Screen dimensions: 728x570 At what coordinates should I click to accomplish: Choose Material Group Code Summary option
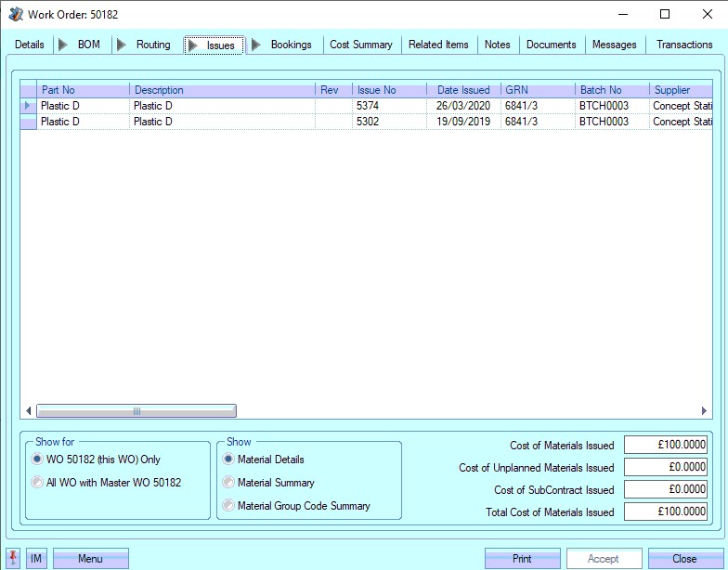(x=228, y=506)
